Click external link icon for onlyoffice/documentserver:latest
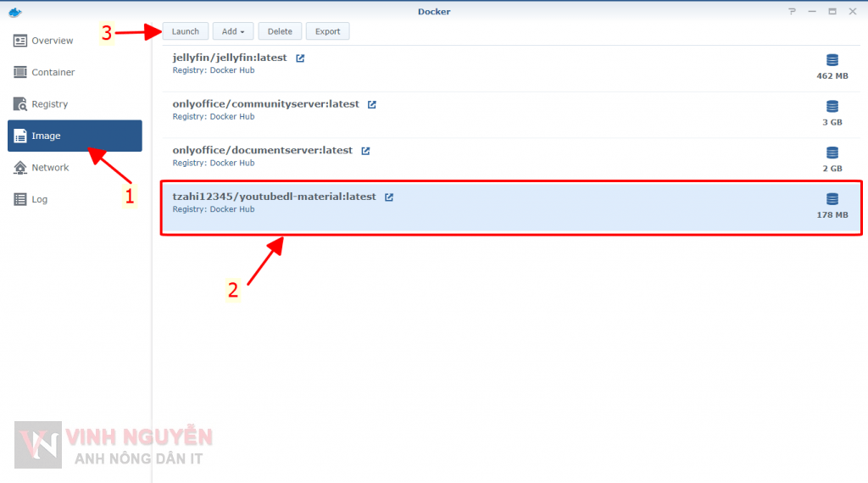Screen dimensions: 868x483 [365, 151]
